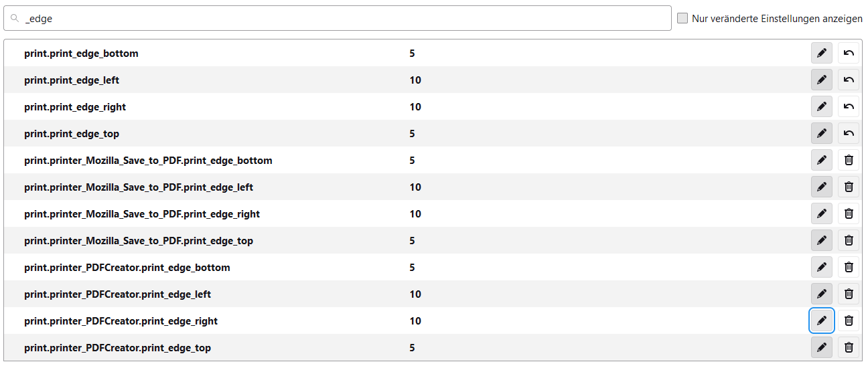Select the print.printer_PDFCreator.print_edge_top name
The width and height of the screenshot is (868, 366).
point(117,348)
